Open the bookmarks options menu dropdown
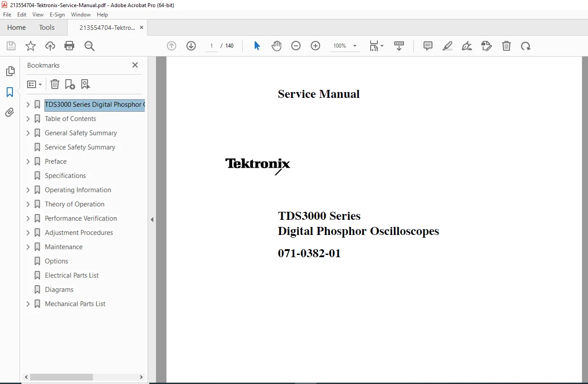The image size is (588, 384). 34,84
